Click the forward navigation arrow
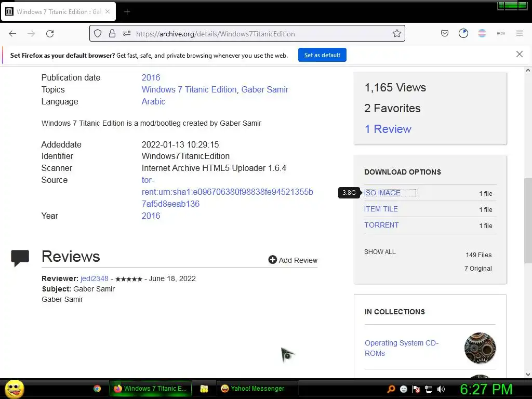 click(31, 34)
